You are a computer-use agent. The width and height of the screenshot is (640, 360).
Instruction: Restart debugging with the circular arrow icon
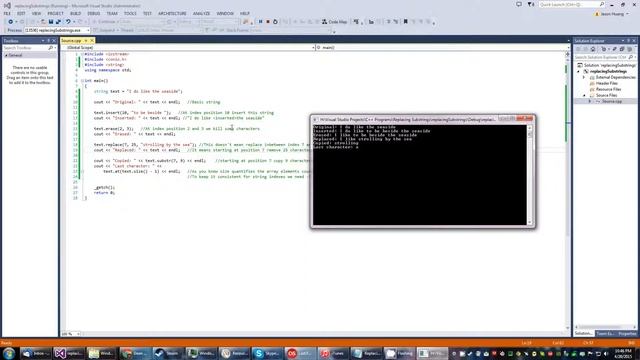point(275,22)
